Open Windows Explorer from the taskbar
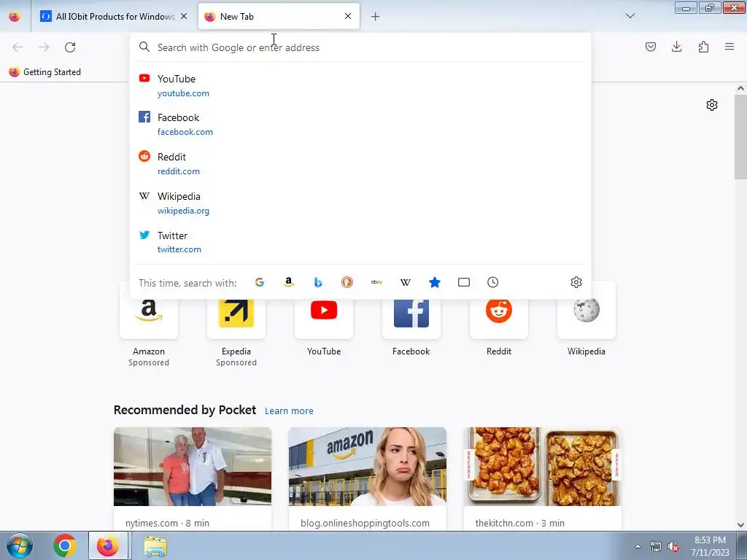This screenshot has height=560, width=747. pos(155,546)
